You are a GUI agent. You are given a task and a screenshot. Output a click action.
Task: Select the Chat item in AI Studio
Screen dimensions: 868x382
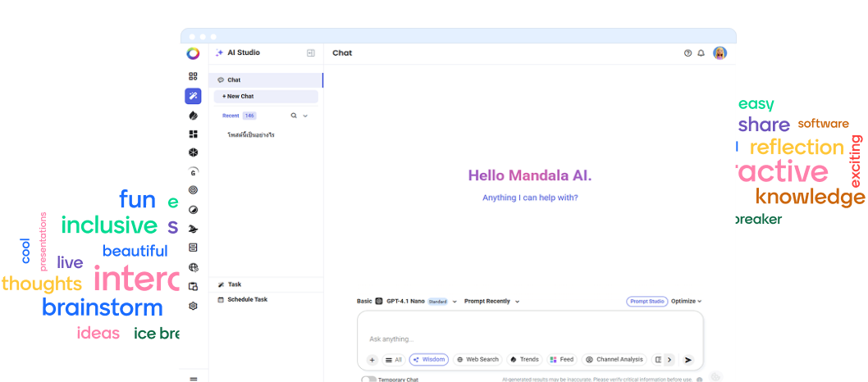point(266,80)
